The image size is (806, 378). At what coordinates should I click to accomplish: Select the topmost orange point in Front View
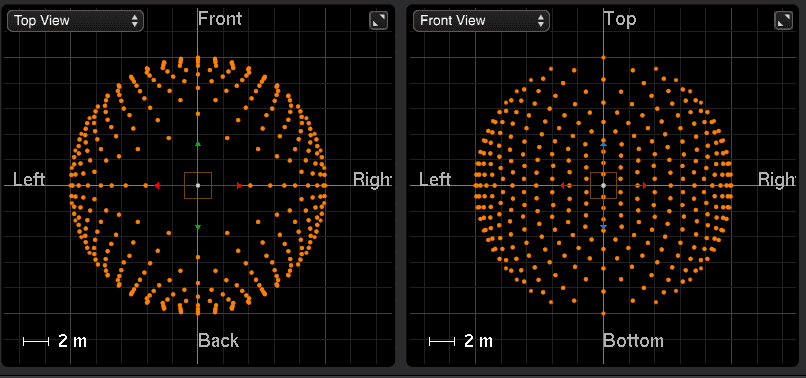tap(603, 58)
